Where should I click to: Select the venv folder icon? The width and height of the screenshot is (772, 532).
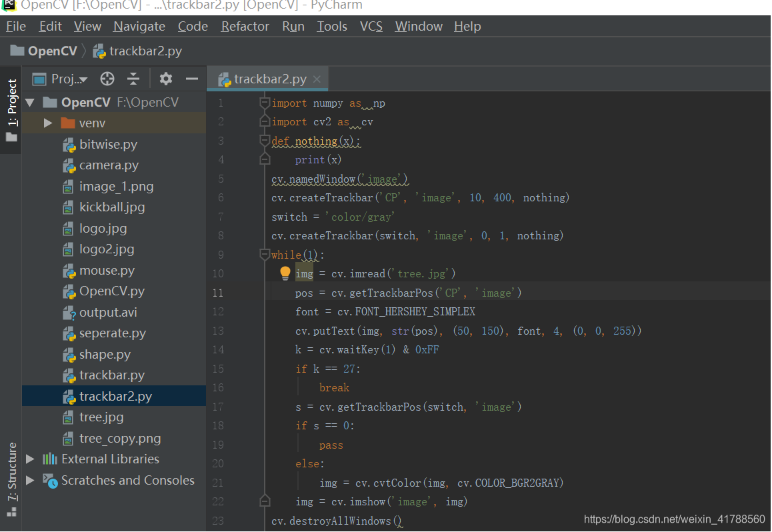67,123
